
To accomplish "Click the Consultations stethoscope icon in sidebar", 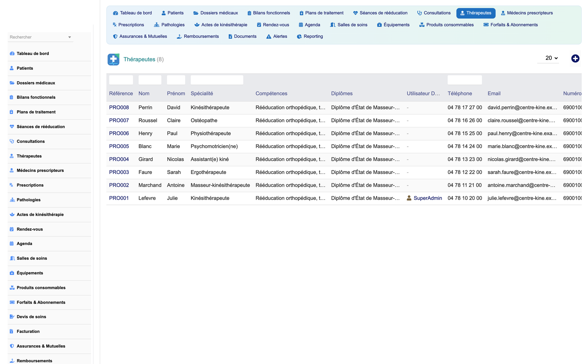I will pos(12,141).
